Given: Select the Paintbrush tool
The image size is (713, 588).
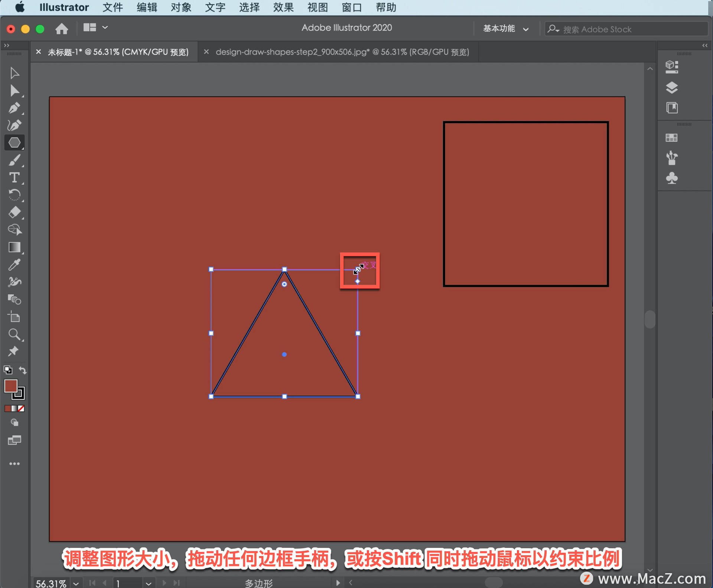Looking at the screenshot, I should click(x=14, y=160).
